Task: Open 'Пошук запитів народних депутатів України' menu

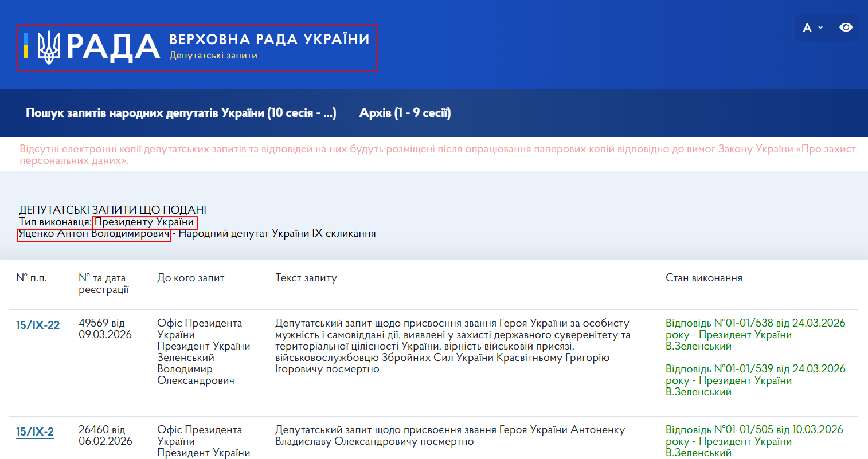Action: pyautogui.click(x=181, y=113)
